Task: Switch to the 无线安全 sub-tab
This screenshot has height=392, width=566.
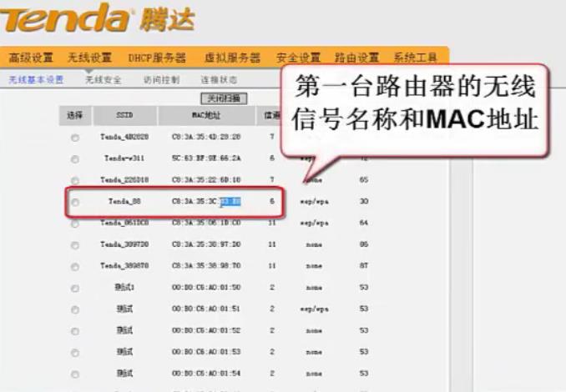Action: (103, 80)
